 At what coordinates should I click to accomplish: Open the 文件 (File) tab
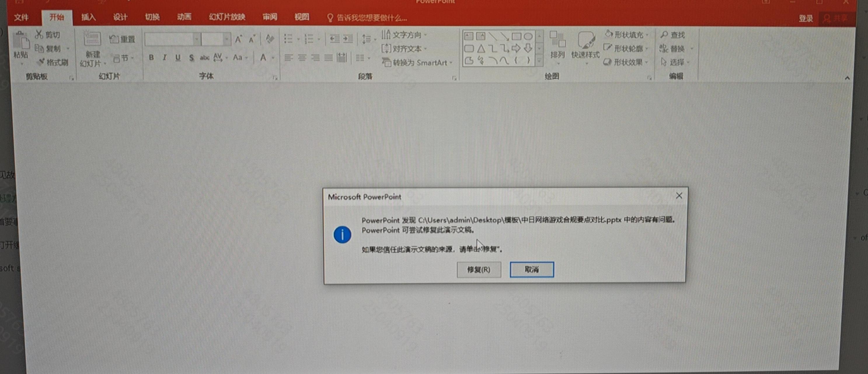pyautogui.click(x=21, y=17)
